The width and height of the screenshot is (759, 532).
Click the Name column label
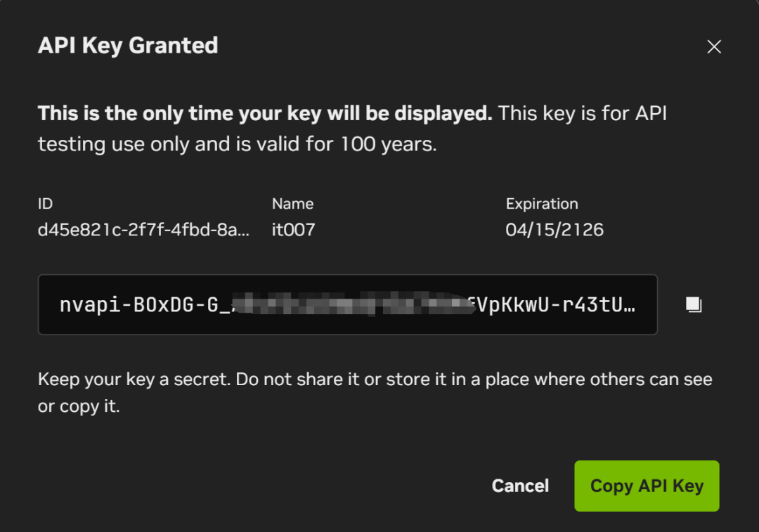point(292,204)
